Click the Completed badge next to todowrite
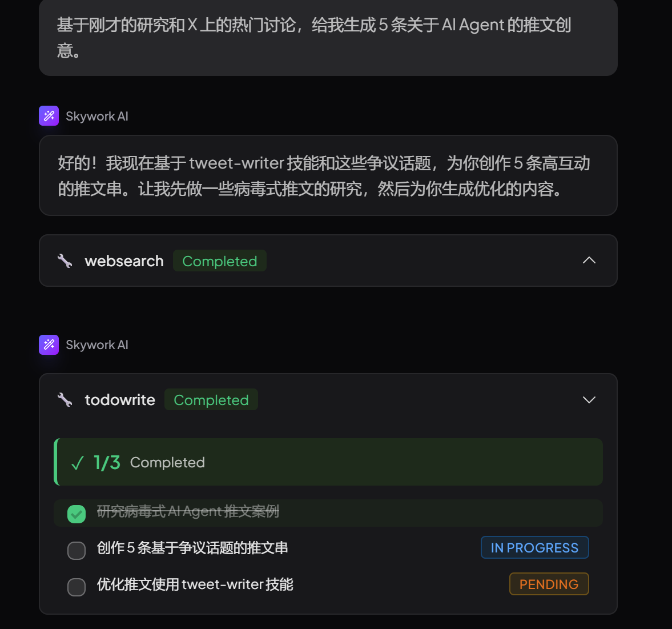The image size is (672, 629). (211, 400)
